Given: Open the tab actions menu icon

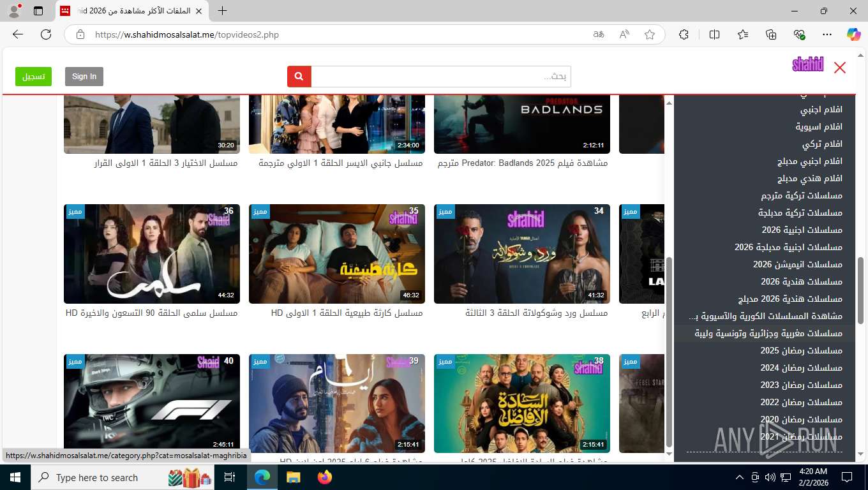Looking at the screenshot, I should [x=38, y=11].
